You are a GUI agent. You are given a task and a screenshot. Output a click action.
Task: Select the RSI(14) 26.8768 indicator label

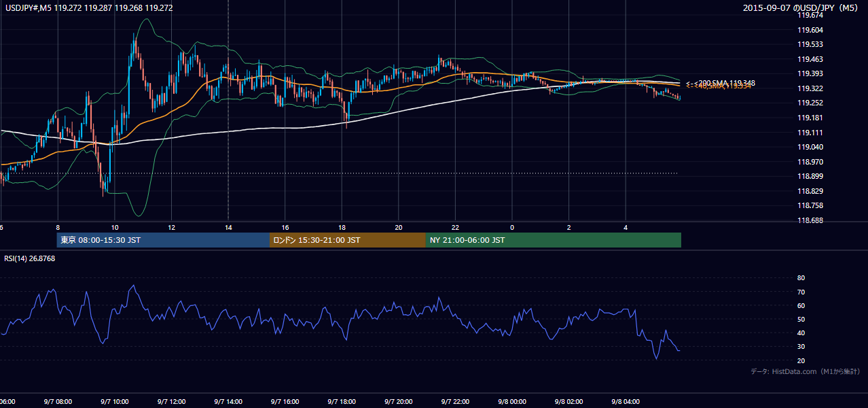click(30, 258)
